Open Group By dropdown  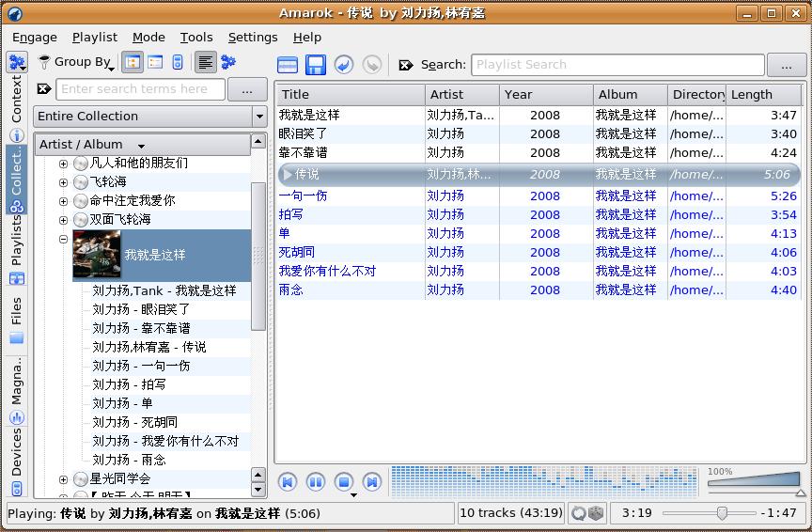[76, 62]
